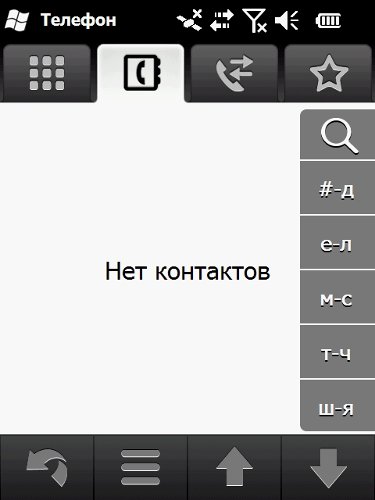This screenshot has height=500, width=375.
Task: Tap the up arrow icon
Action: click(x=234, y=467)
